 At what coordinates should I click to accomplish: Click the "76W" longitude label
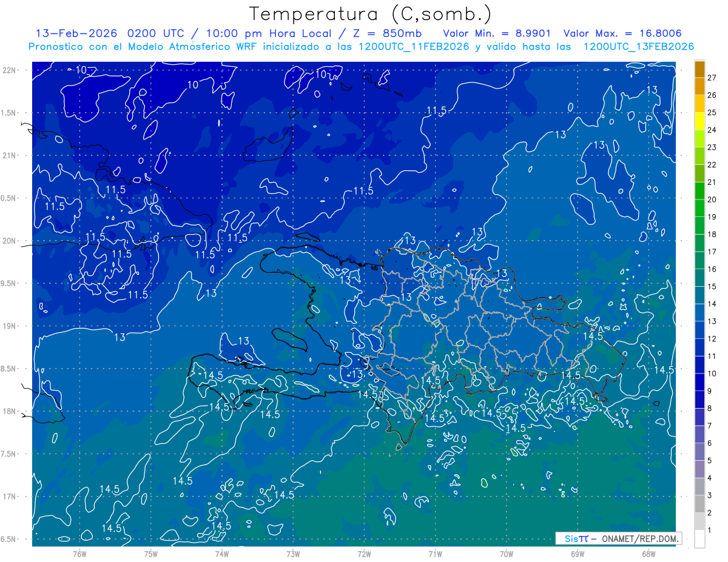click(79, 554)
